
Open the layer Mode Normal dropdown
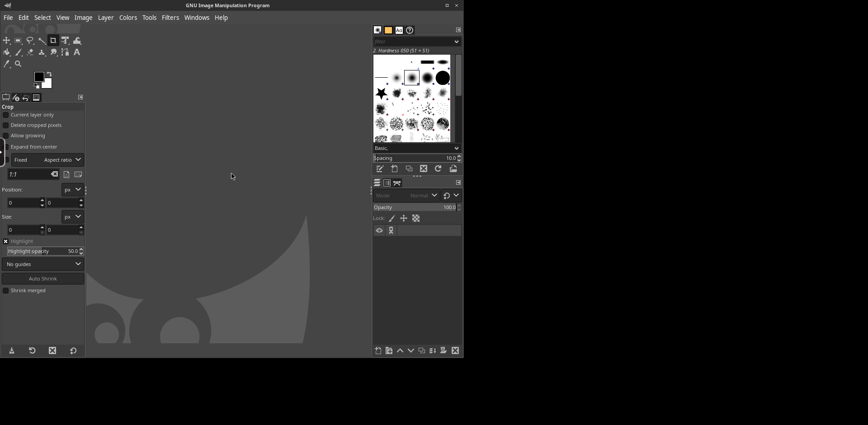click(406, 196)
